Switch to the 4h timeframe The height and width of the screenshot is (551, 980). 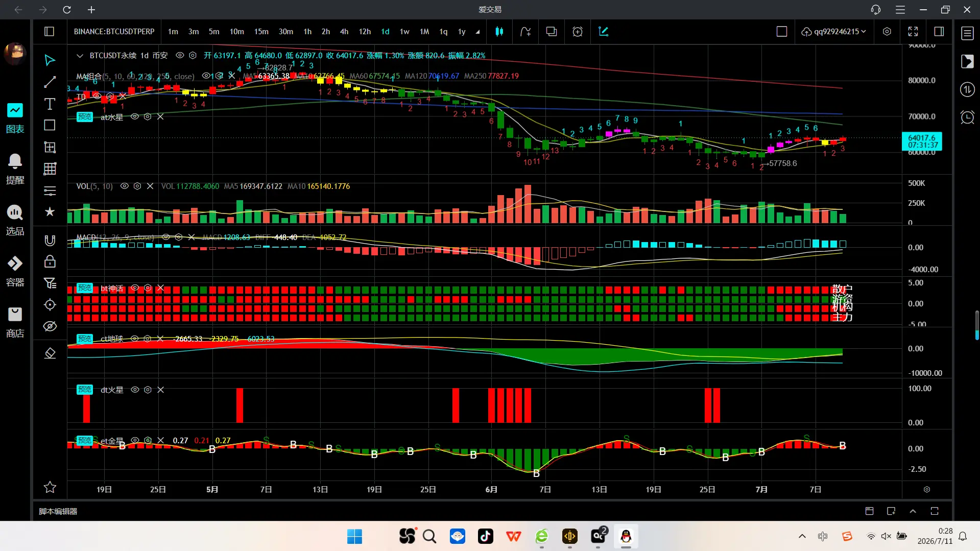click(x=344, y=32)
